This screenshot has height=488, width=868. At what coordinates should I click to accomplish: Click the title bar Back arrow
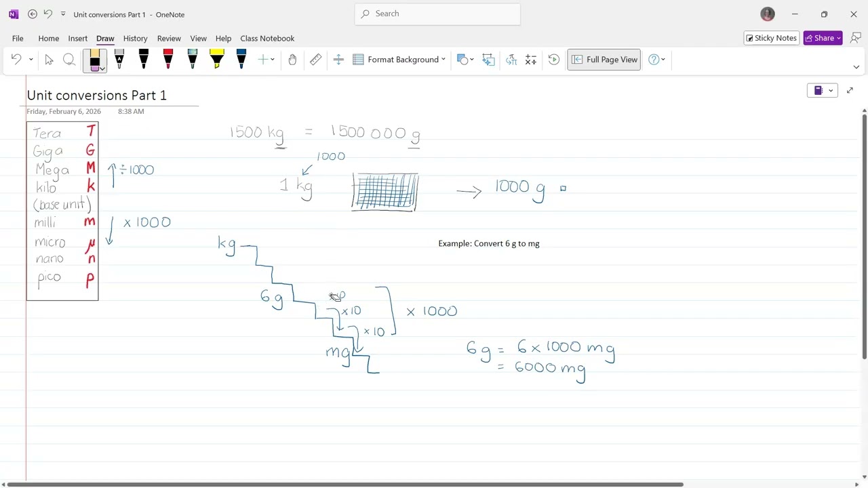(33, 14)
